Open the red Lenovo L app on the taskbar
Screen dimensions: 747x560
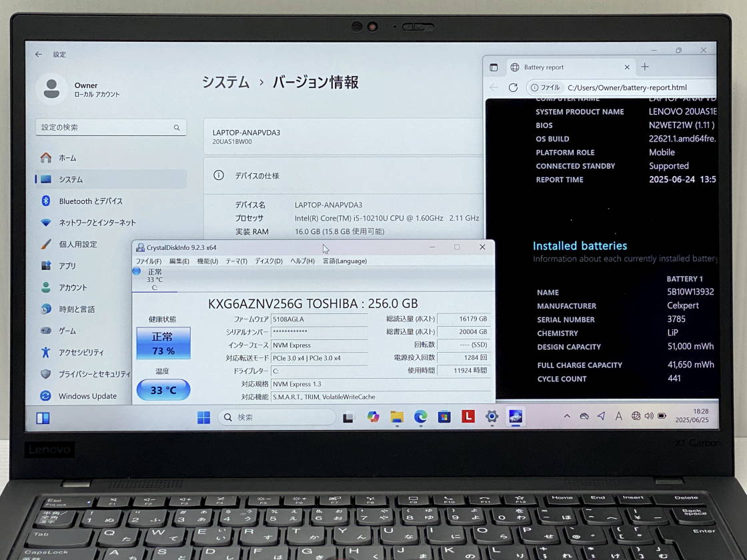click(468, 417)
